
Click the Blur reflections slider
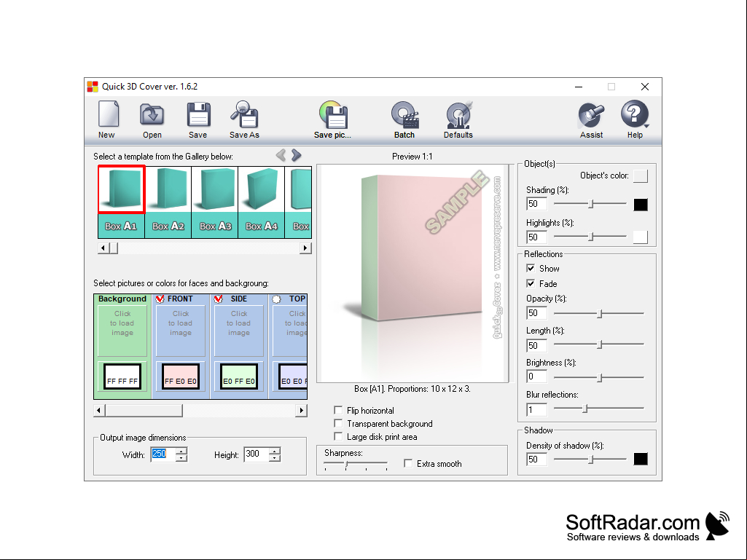tap(599, 408)
